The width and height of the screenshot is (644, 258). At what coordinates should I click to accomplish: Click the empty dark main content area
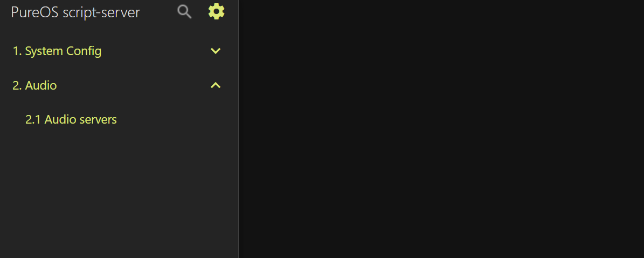[441, 129]
